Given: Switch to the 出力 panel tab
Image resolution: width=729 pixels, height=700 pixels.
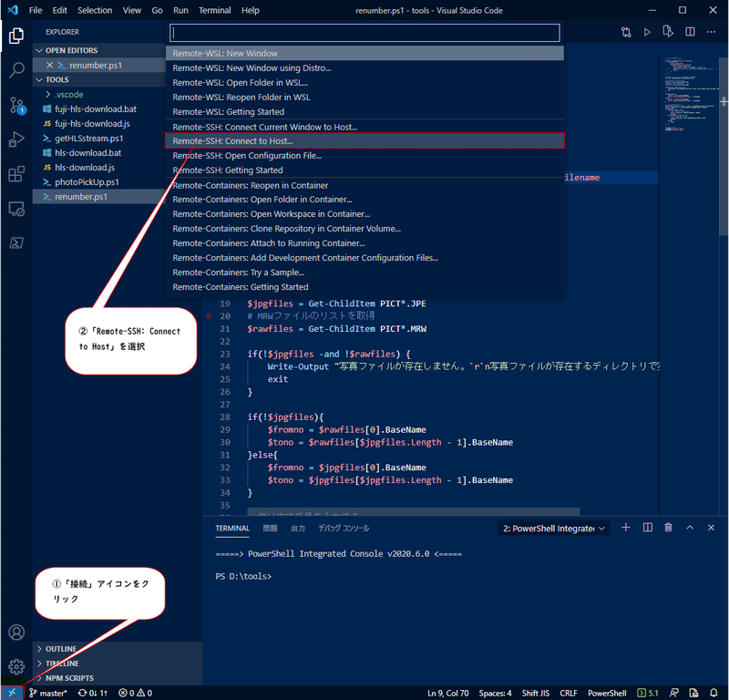Looking at the screenshot, I should click(298, 529).
